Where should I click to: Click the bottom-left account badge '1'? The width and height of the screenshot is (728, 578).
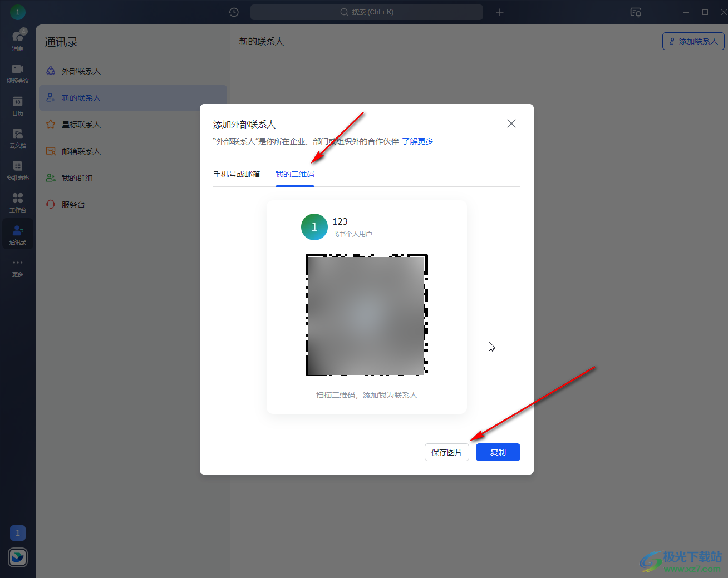[x=18, y=533]
